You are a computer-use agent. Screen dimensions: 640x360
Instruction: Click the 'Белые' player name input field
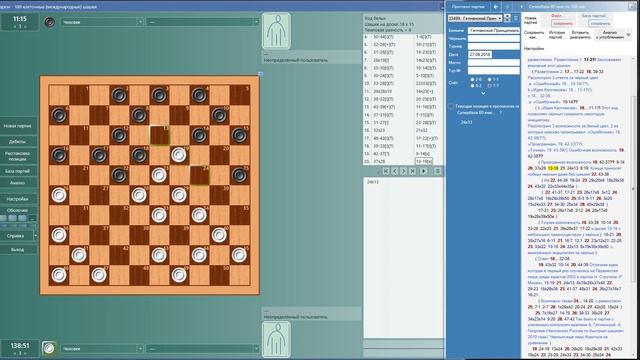pos(493,30)
